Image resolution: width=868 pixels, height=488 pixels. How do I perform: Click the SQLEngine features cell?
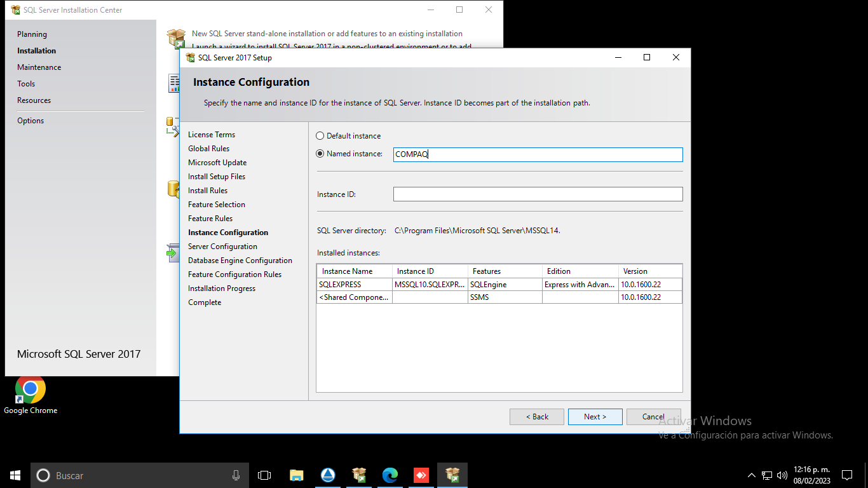505,285
